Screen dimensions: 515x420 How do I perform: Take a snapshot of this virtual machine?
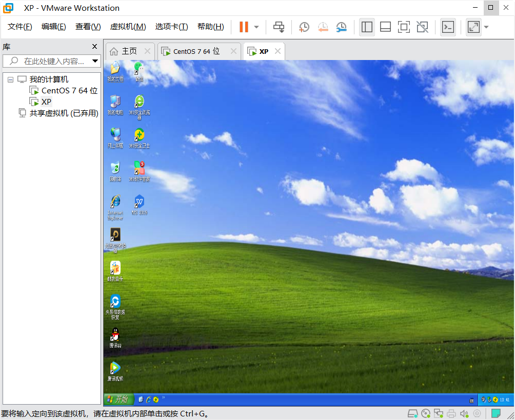coord(304,27)
